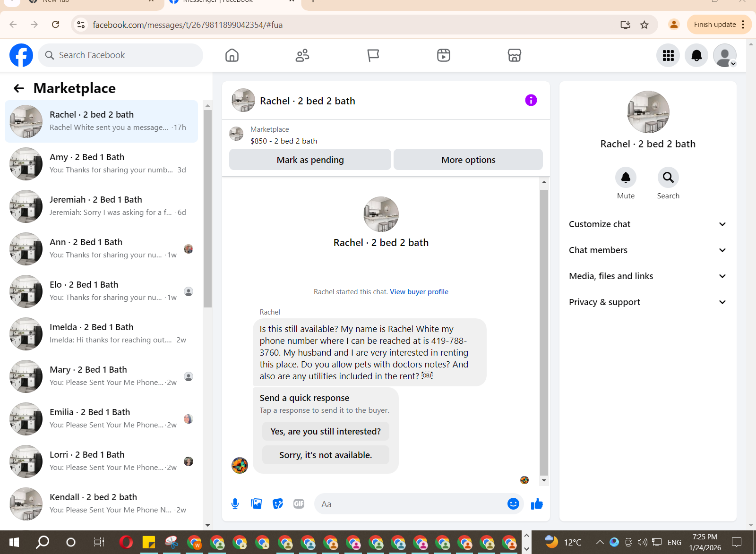Click the conversation list scrollbar
Screen dimensions: 756x554
pos(207,208)
